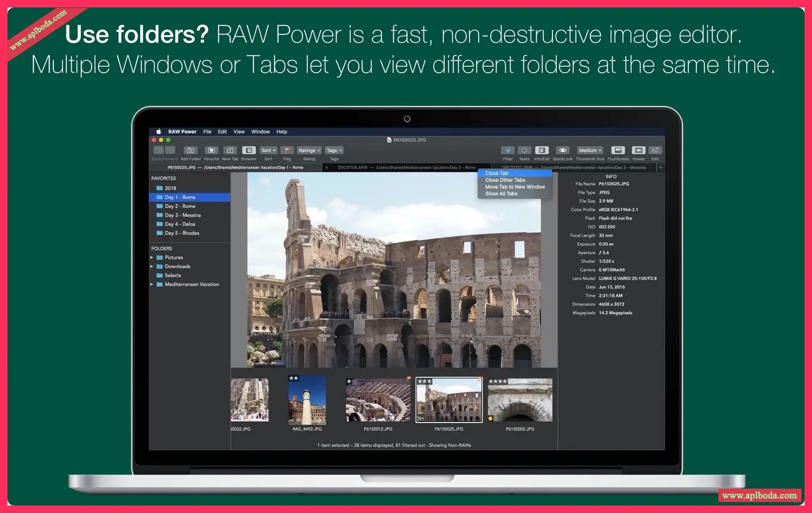Expand the Mediterranean Vacation folder
The width and height of the screenshot is (812, 513).
point(151,284)
